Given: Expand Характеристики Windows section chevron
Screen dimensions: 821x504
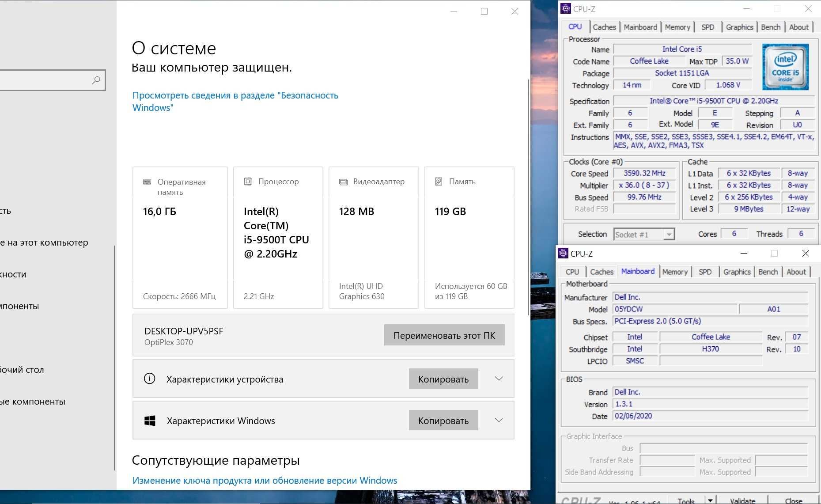Looking at the screenshot, I should tap(499, 420).
